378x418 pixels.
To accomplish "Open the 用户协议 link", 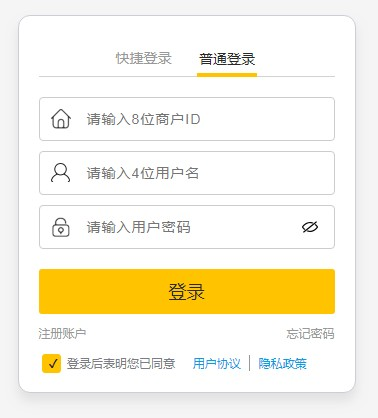I will tap(217, 363).
